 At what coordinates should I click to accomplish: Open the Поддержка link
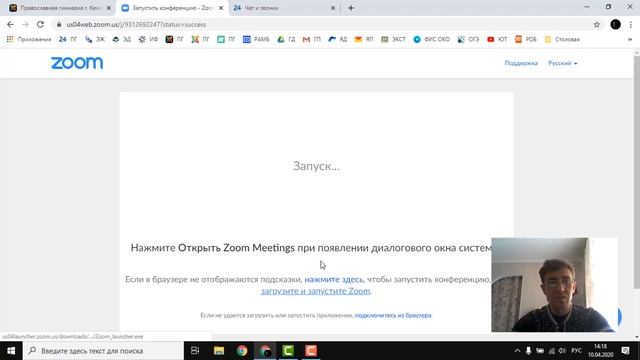coord(521,63)
